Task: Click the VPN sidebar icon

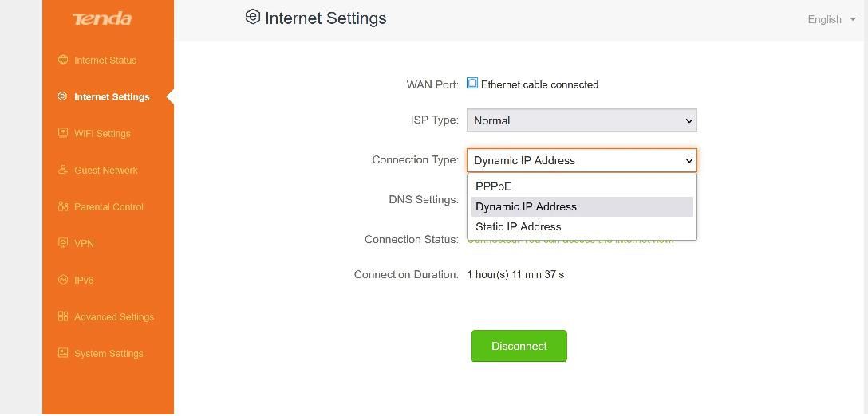Action: [x=63, y=243]
